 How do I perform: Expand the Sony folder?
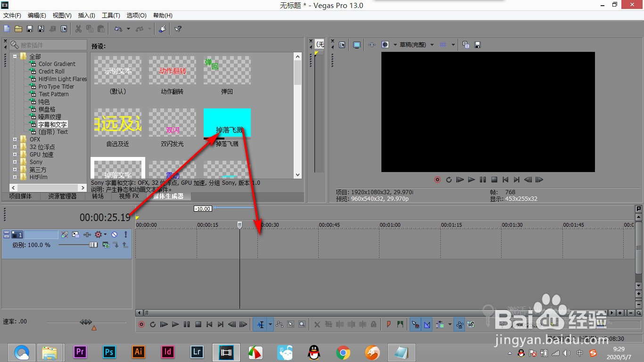click(15, 162)
